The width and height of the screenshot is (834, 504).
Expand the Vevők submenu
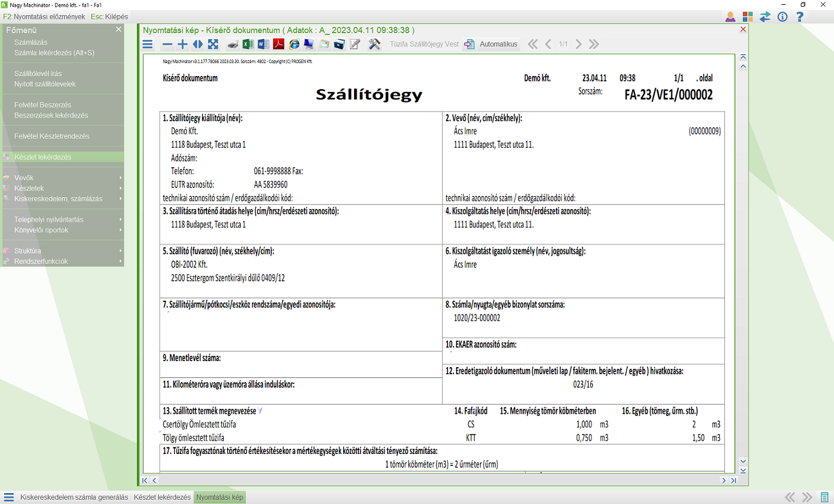click(24, 178)
